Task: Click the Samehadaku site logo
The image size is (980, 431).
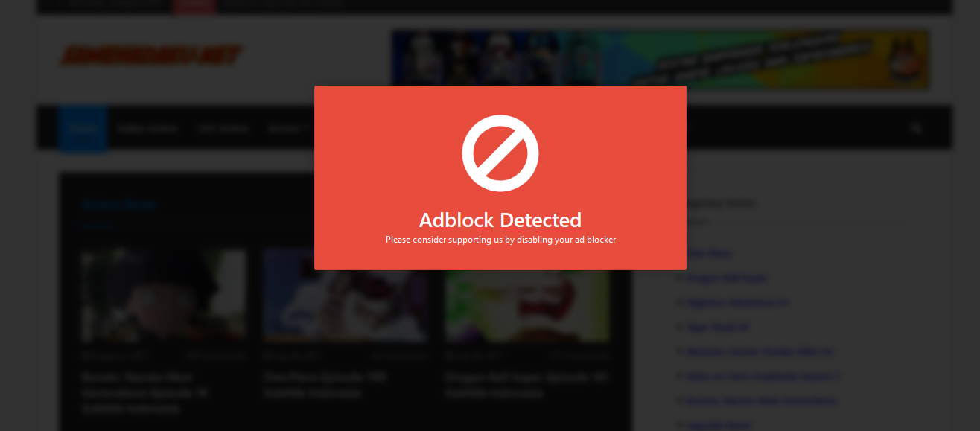Action: pos(151,54)
